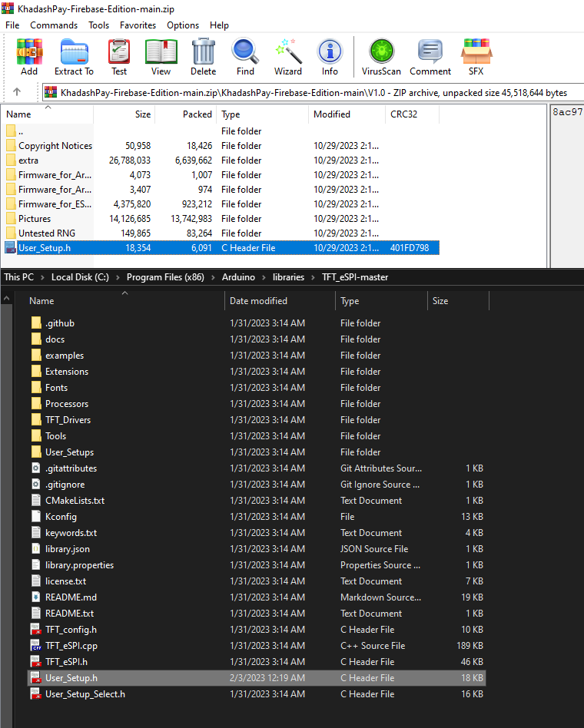584x728 pixels.
Task: Click the library.json file icon
Action: [36, 549]
